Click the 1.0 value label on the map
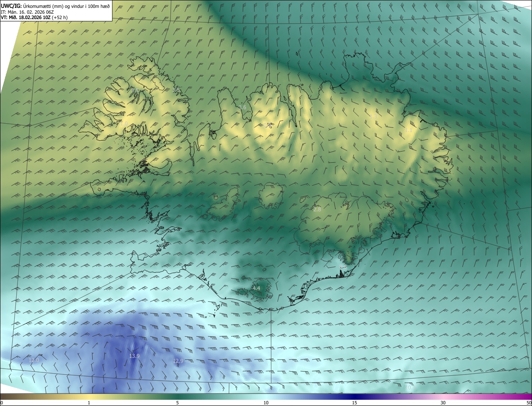 click(124, 123)
